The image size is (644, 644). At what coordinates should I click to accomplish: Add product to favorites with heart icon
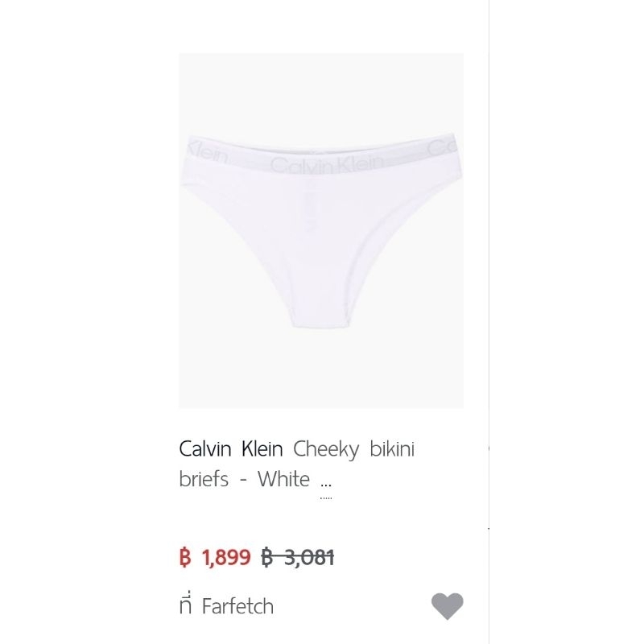[447, 606]
